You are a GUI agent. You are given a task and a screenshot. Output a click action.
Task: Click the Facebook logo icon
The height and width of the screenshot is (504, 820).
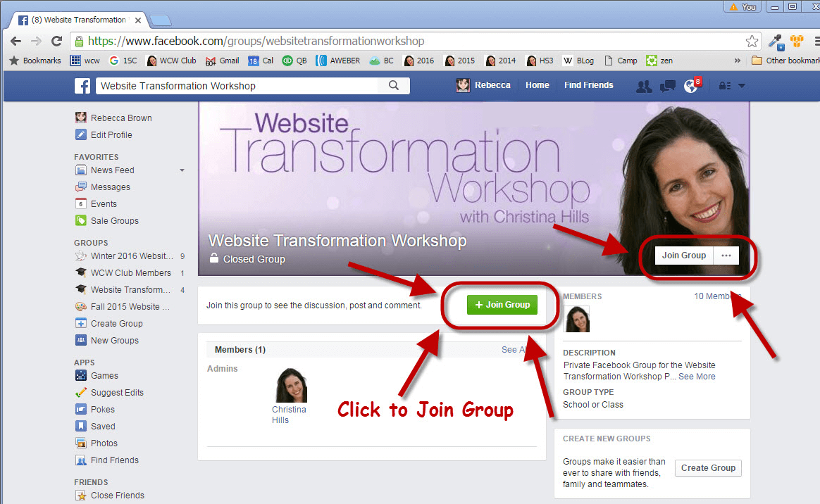pos(82,86)
